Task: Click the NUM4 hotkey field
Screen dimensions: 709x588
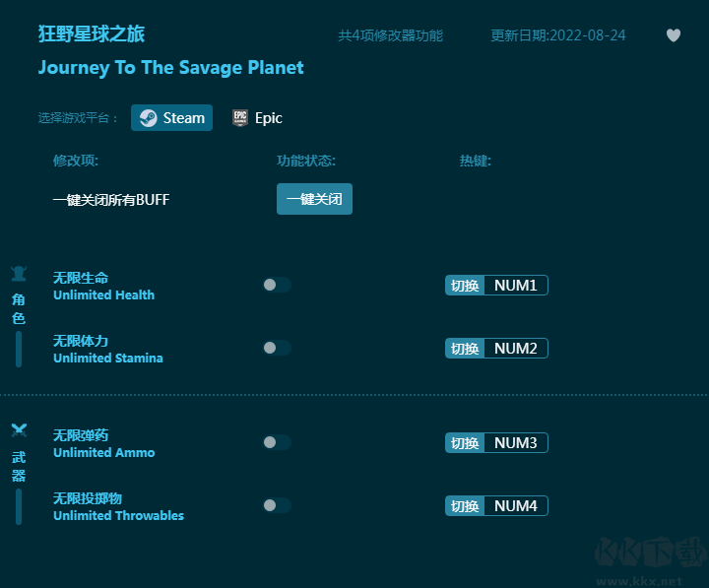Action: [515, 506]
